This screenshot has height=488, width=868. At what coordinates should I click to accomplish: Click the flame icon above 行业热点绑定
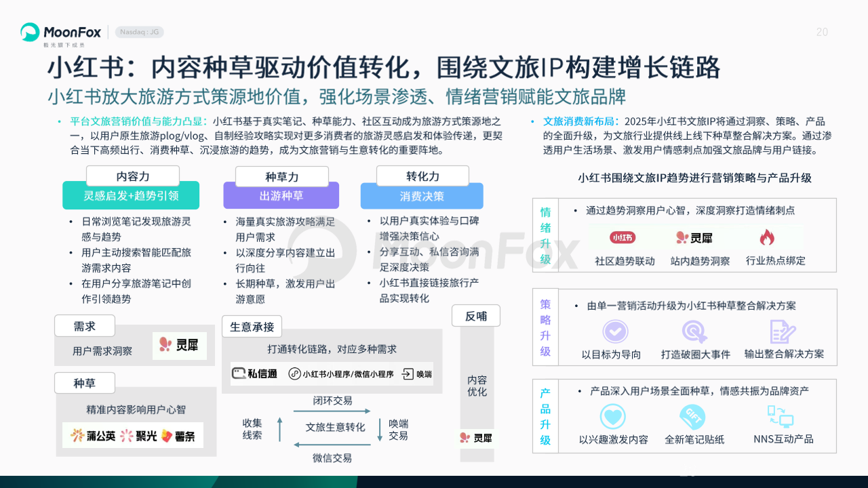click(767, 237)
